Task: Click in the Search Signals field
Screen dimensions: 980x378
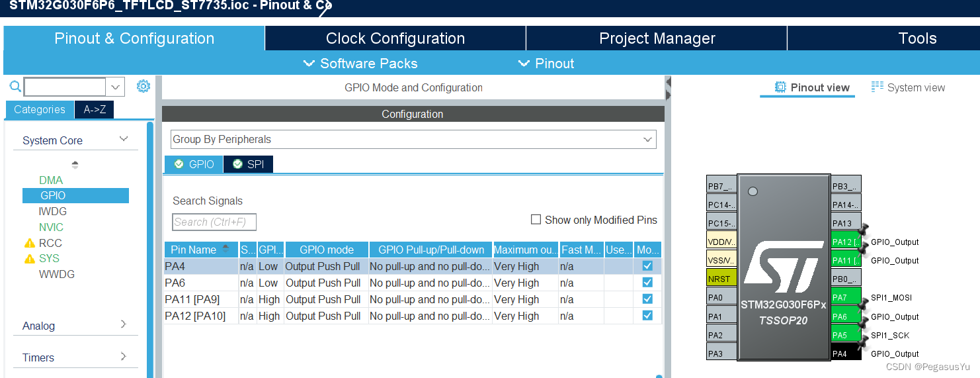Action: point(214,222)
